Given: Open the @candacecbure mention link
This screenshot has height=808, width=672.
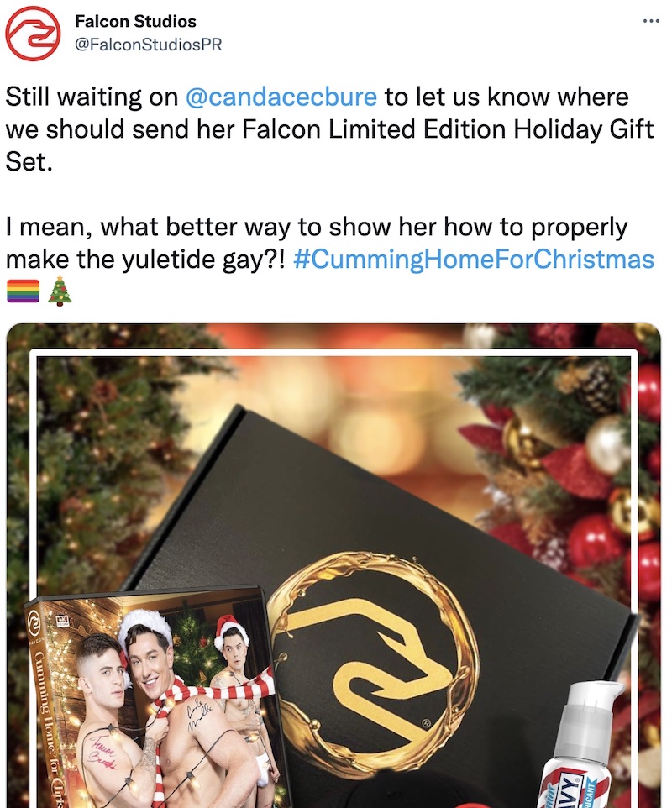Looking at the screenshot, I should (281, 97).
